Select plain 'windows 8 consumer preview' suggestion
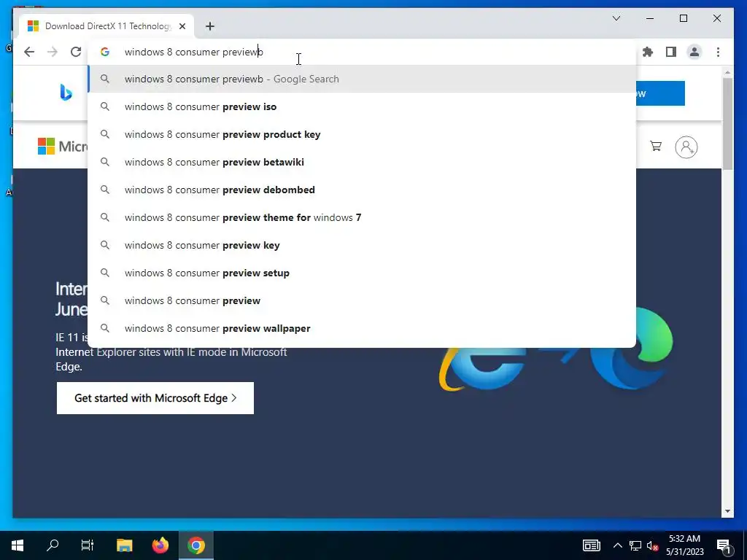The width and height of the screenshot is (747, 560). (362, 300)
